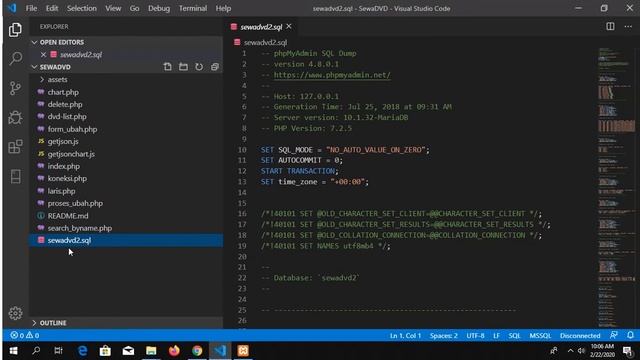
Task: Open the Help menu
Action: click(223, 8)
